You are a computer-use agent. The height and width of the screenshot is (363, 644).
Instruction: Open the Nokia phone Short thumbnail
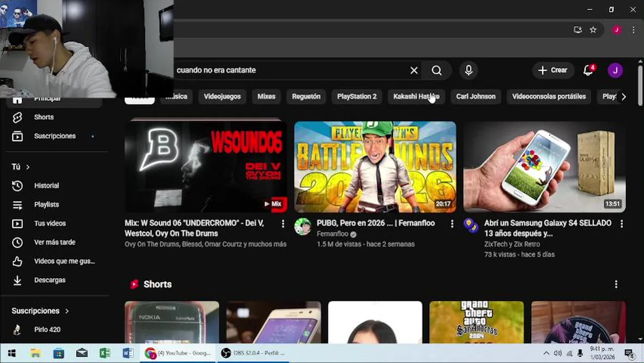(x=172, y=323)
